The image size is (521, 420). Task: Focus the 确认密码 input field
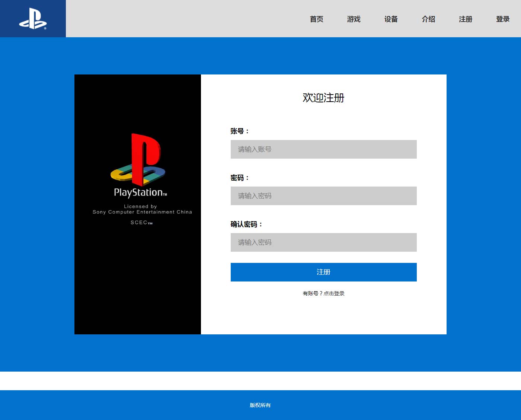tap(324, 242)
